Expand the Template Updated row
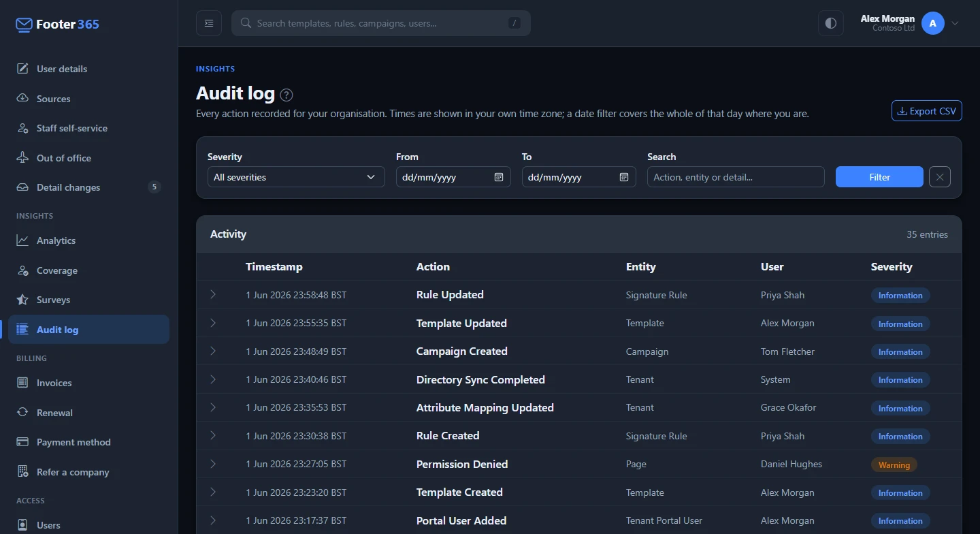The image size is (980, 534). click(213, 323)
